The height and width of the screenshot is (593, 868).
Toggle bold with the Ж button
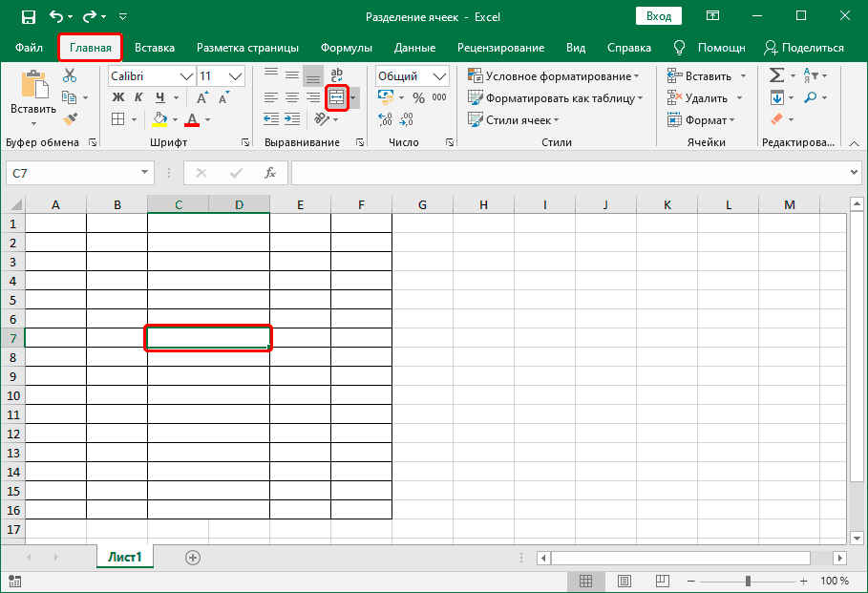click(118, 96)
